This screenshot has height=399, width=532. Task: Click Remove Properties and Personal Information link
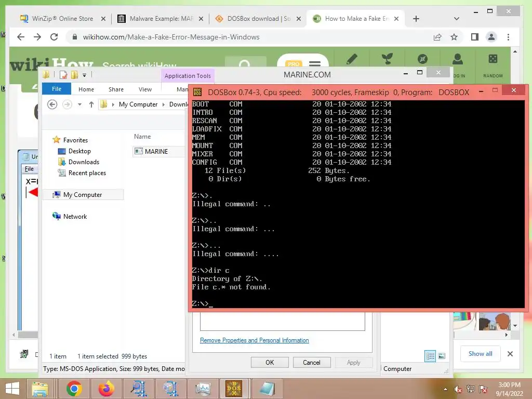tap(254, 340)
